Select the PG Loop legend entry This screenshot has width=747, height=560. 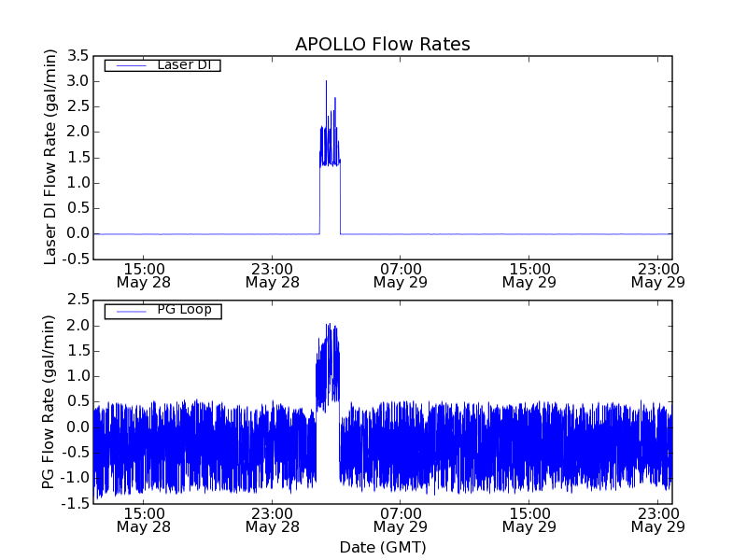(183, 310)
